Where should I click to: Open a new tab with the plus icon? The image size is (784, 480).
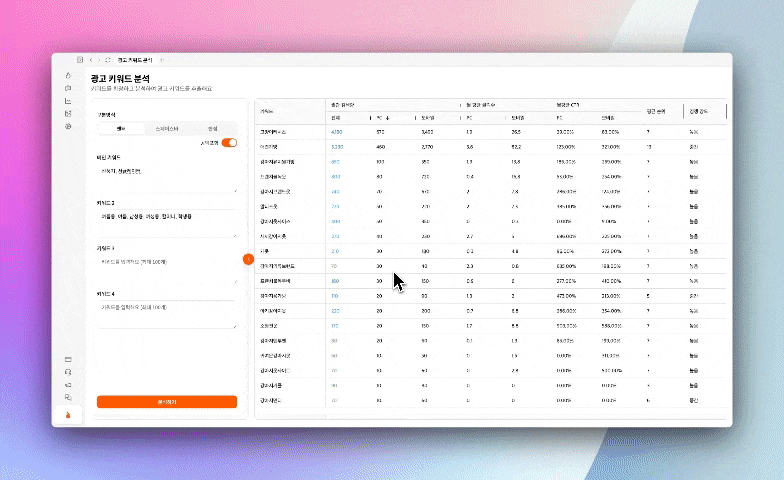(162, 60)
